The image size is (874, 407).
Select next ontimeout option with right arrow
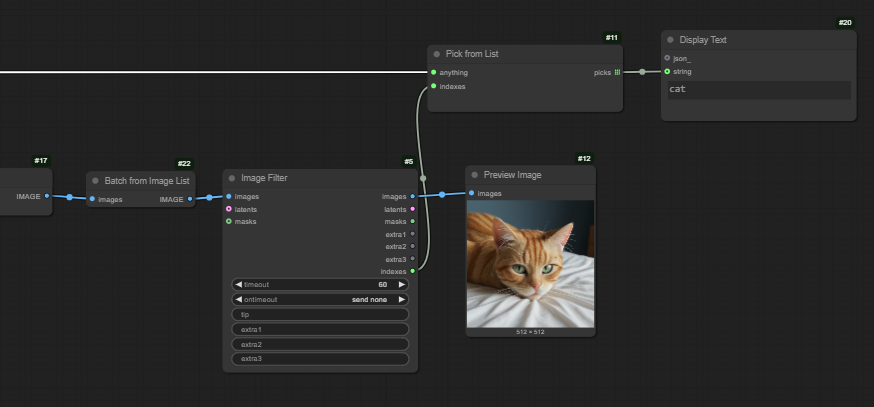tap(401, 299)
